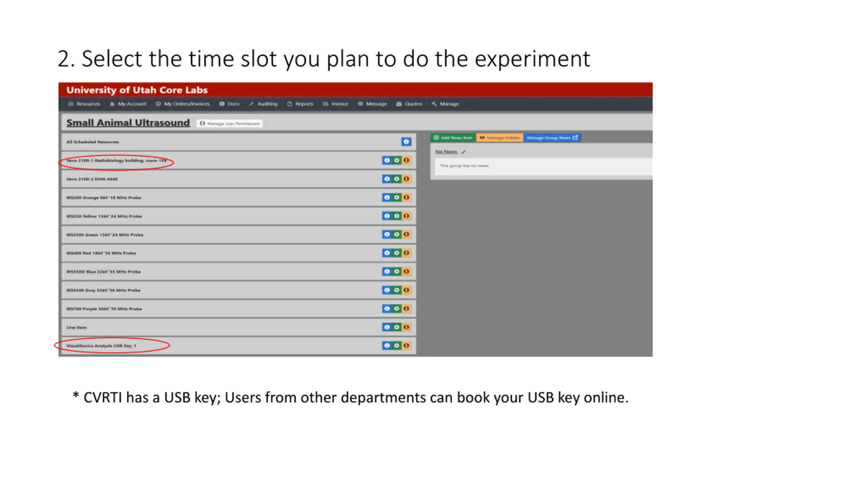
Task: Click green settings icon on Line Item row
Action: (396, 327)
